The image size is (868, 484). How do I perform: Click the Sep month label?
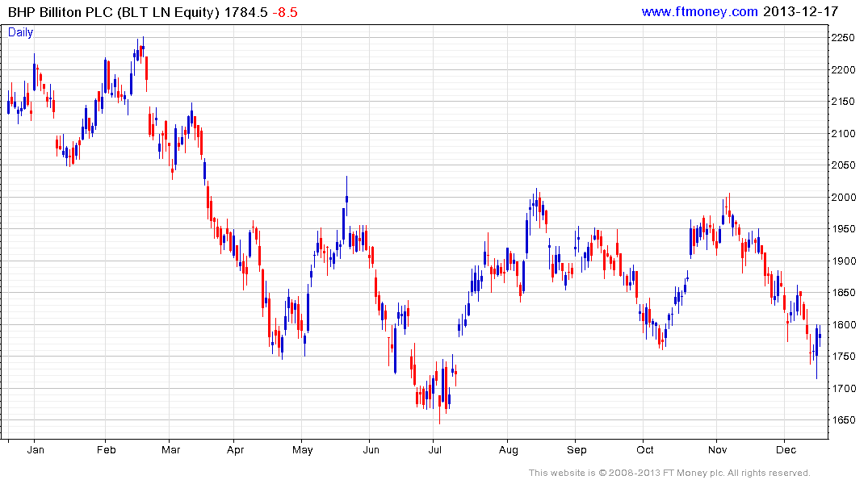(577, 449)
